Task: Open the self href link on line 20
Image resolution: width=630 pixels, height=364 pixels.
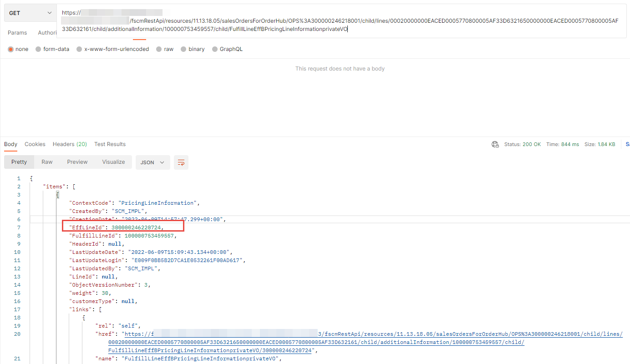Action: tap(366, 342)
